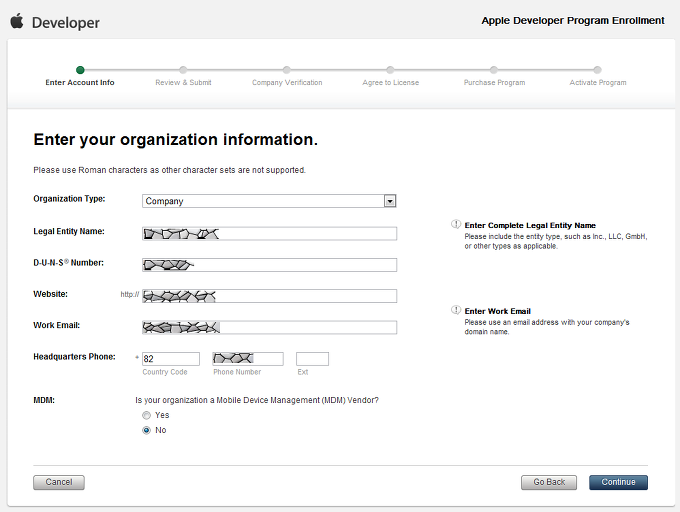Click the Apple logo icon
This screenshot has width=680, height=512.
pos(17,21)
